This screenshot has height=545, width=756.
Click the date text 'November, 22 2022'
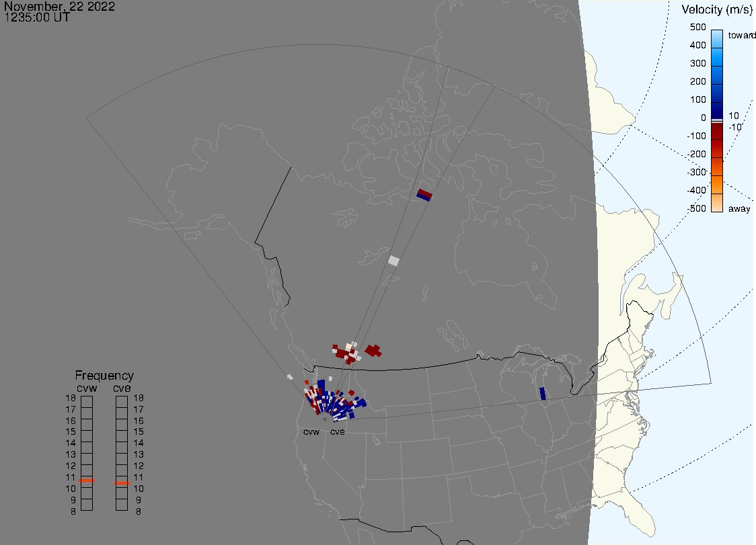tap(60, 6)
